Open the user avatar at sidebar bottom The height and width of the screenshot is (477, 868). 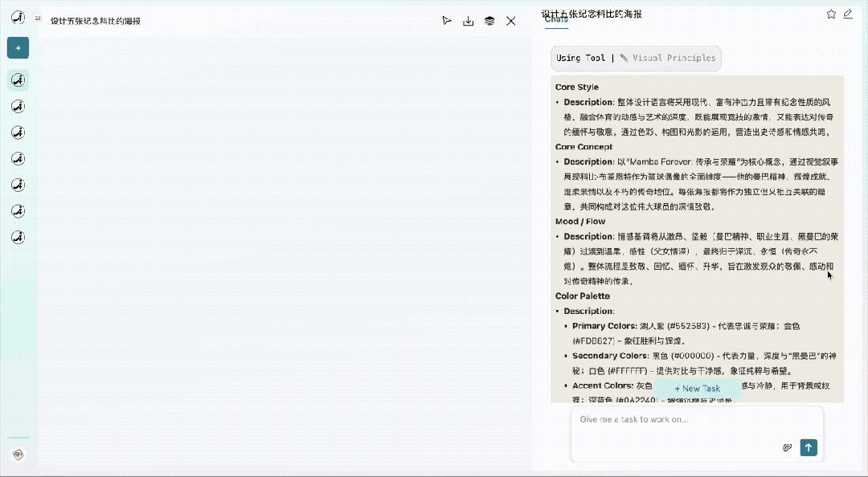click(18, 455)
